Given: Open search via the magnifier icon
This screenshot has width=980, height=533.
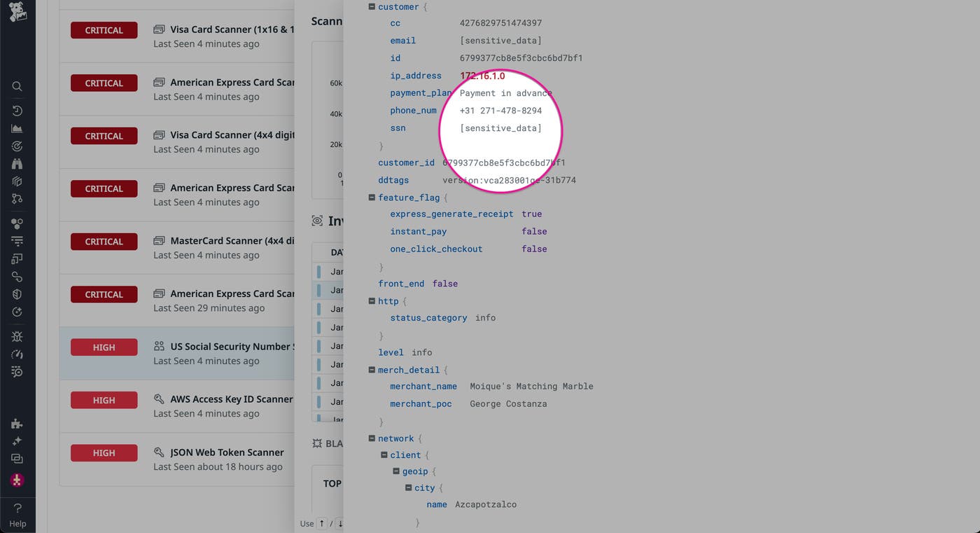Looking at the screenshot, I should point(17,86).
